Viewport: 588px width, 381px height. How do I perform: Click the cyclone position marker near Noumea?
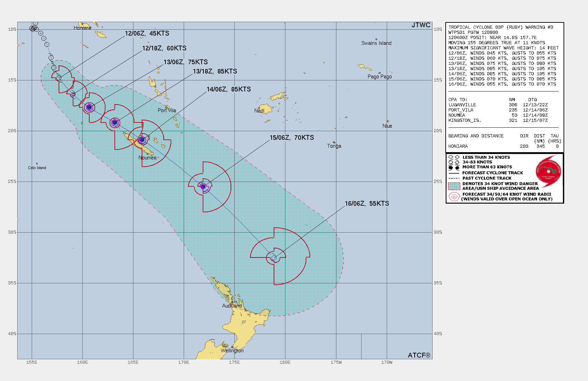pos(142,140)
